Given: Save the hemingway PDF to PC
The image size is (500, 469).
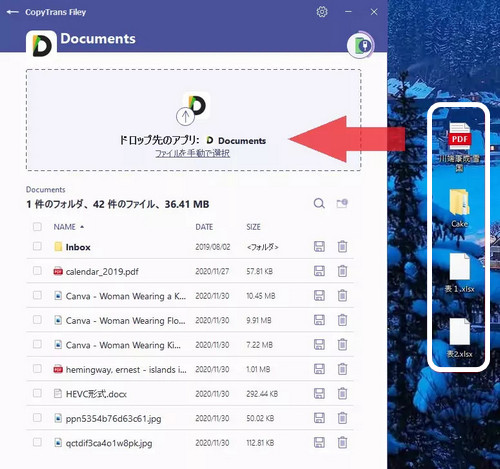Looking at the screenshot, I should (x=319, y=369).
